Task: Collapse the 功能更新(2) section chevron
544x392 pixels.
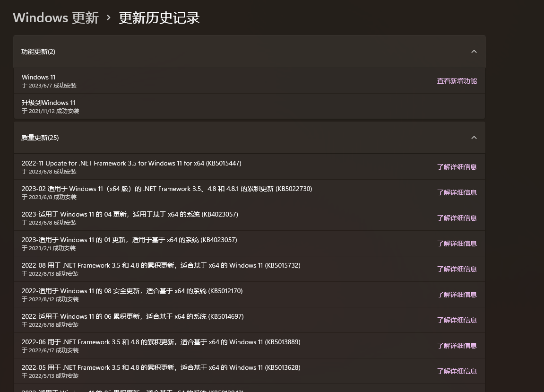Action: click(x=474, y=52)
